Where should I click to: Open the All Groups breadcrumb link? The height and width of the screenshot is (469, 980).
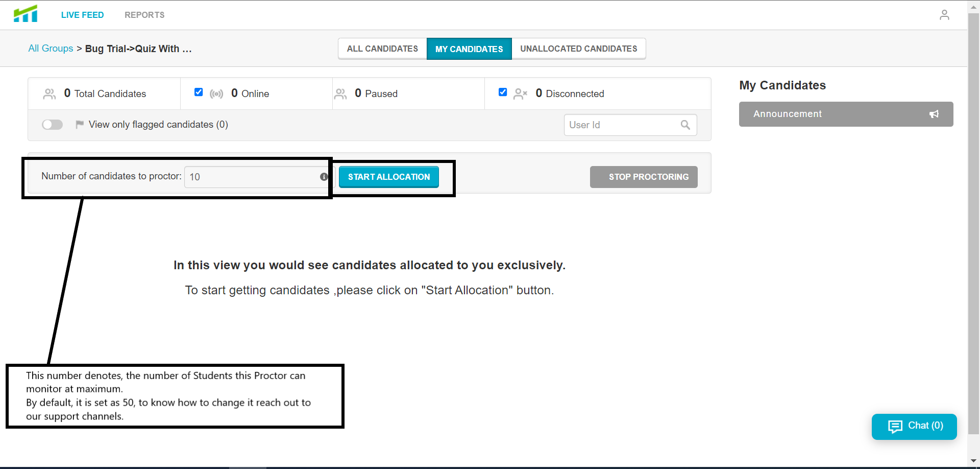pyautogui.click(x=51, y=48)
